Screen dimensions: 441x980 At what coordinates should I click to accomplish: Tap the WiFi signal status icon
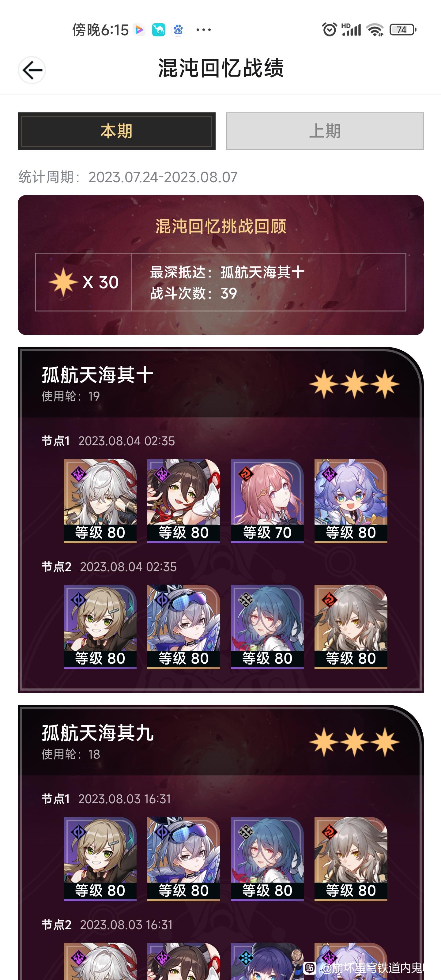[x=375, y=30]
